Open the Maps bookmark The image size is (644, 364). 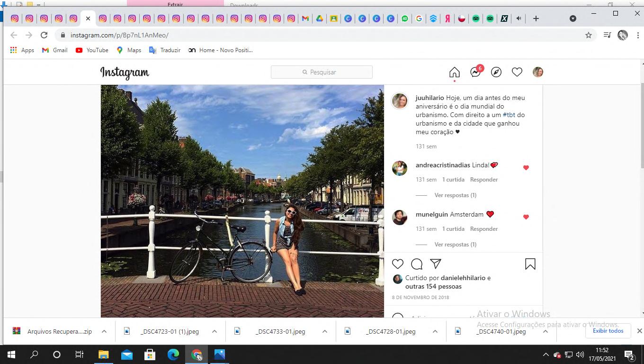point(129,50)
